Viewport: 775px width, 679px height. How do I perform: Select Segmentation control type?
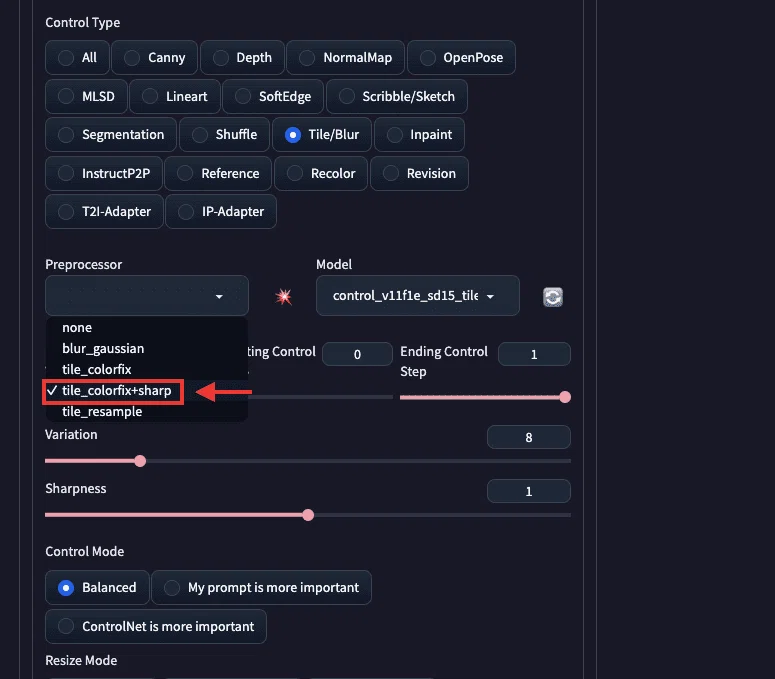[x=111, y=134]
